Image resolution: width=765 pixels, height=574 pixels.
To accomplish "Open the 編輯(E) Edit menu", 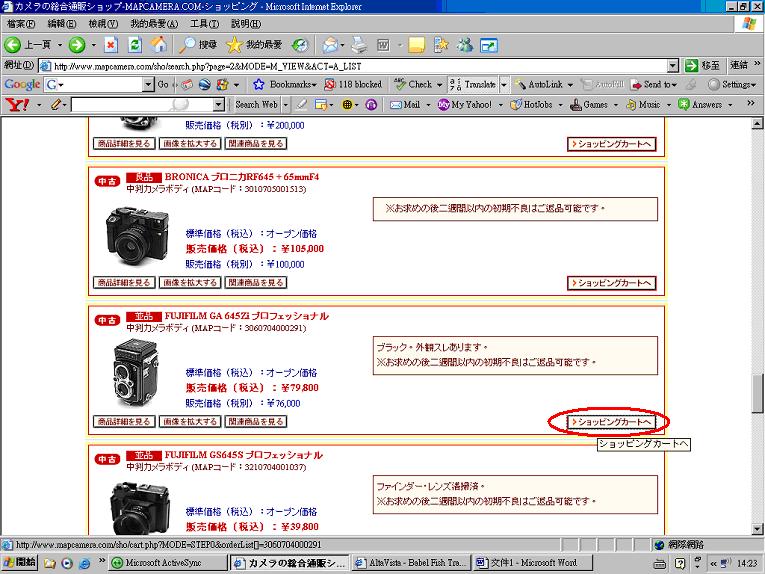I will [61, 23].
